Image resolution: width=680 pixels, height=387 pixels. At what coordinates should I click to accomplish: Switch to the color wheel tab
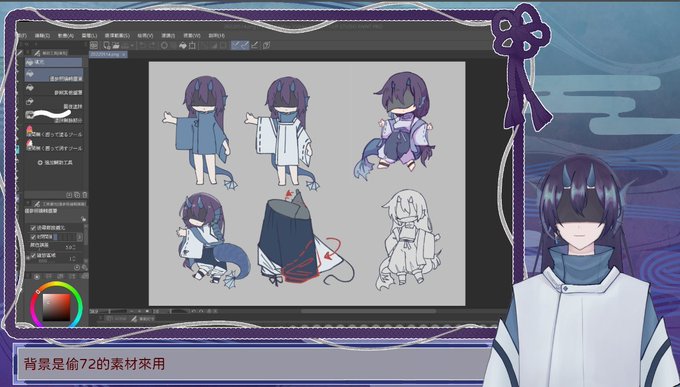[x=37, y=276]
